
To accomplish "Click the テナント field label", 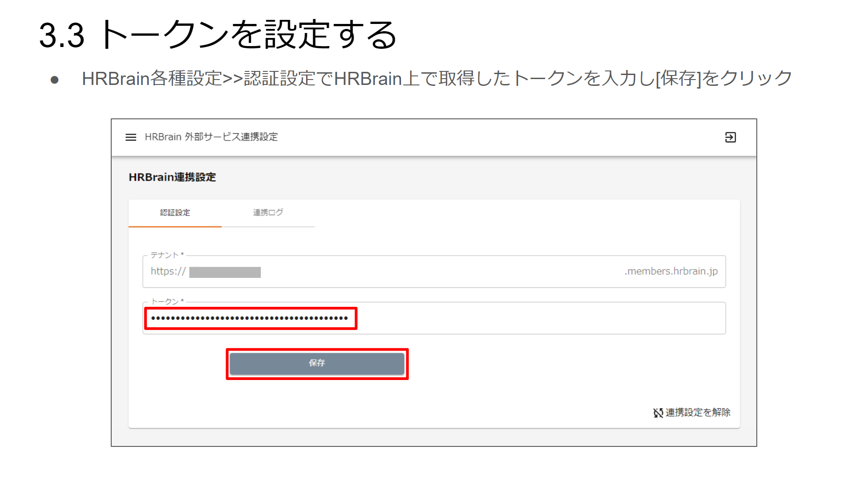I will (x=167, y=255).
